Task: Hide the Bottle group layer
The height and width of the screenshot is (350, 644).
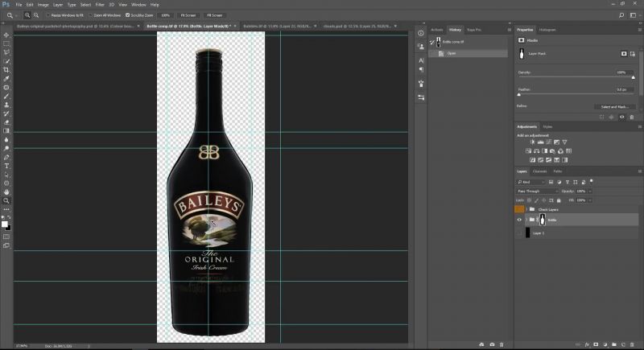Action: pos(519,220)
